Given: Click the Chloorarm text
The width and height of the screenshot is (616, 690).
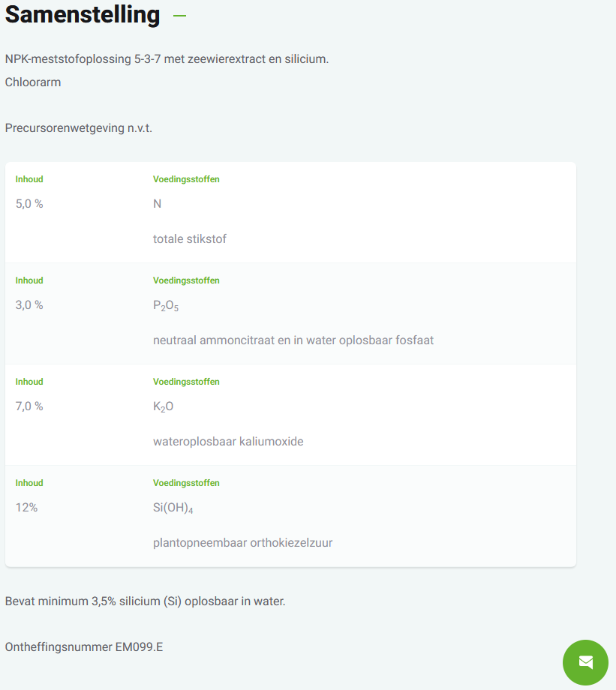Looking at the screenshot, I should pos(33,82).
